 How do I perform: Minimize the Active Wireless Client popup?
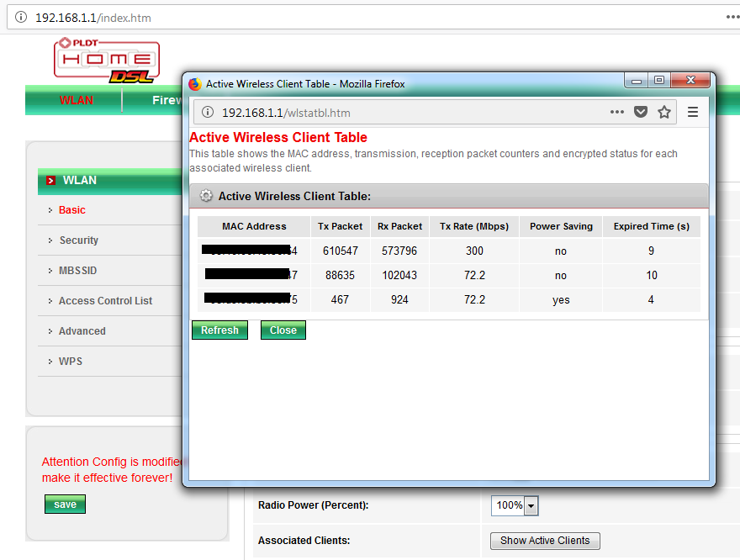tap(637, 80)
